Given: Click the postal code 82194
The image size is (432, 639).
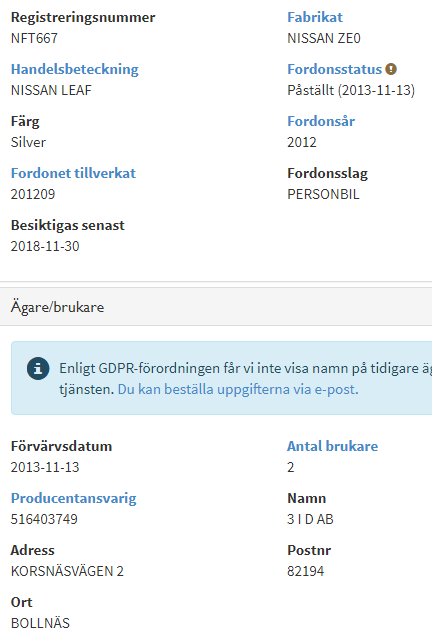Looking at the screenshot, I should (x=306, y=571).
